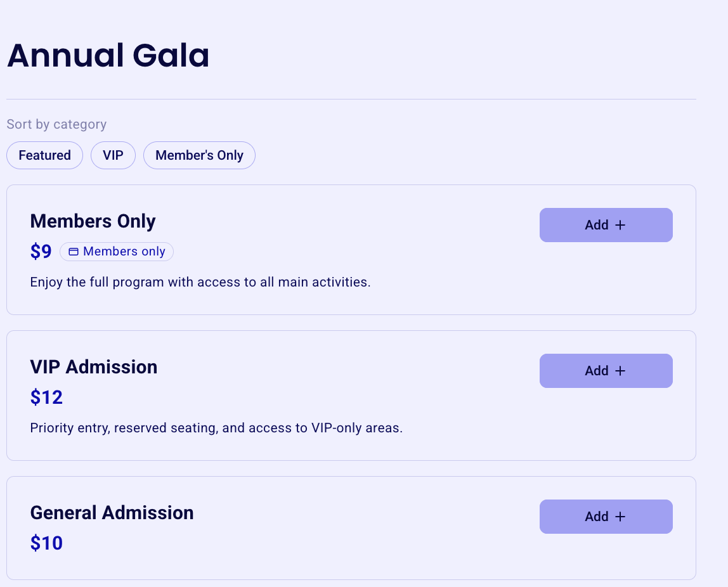Click the VIP-only areas description text

click(216, 428)
